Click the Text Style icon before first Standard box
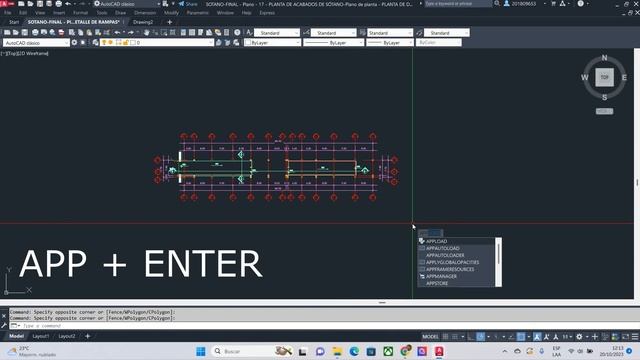This screenshot has width=640, height=360. [249, 32]
